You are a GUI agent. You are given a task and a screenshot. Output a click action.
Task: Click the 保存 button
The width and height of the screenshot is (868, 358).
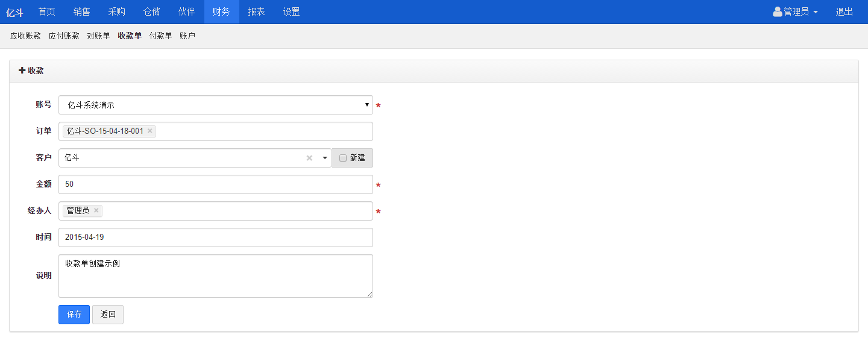click(x=74, y=315)
